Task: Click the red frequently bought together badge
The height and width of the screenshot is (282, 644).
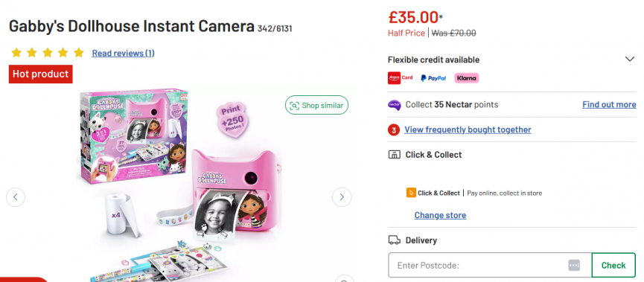Action: tap(393, 130)
